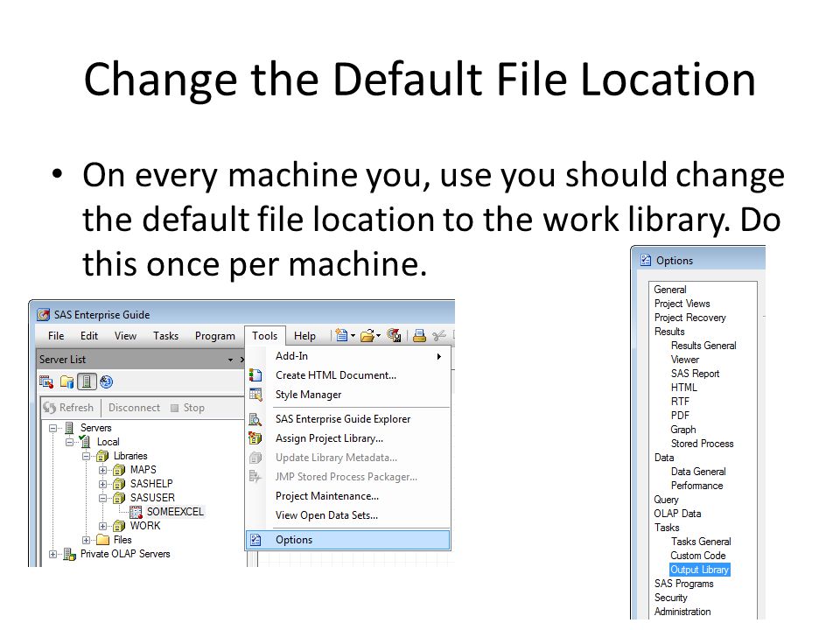Click Refresh in the server list
Screen dimensions: 840x630
pyautogui.click(x=68, y=408)
